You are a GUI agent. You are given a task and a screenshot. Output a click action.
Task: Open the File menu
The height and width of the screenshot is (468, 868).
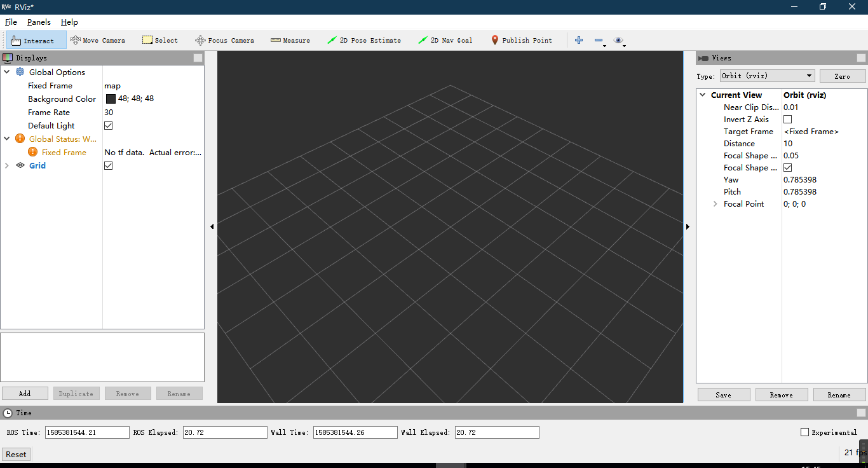click(11, 22)
